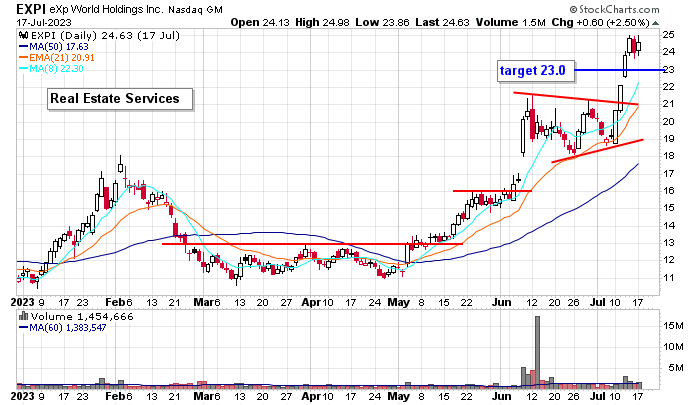The image size is (700, 405).
Task: Click the Open 24.13 value
Action: click(x=260, y=22)
